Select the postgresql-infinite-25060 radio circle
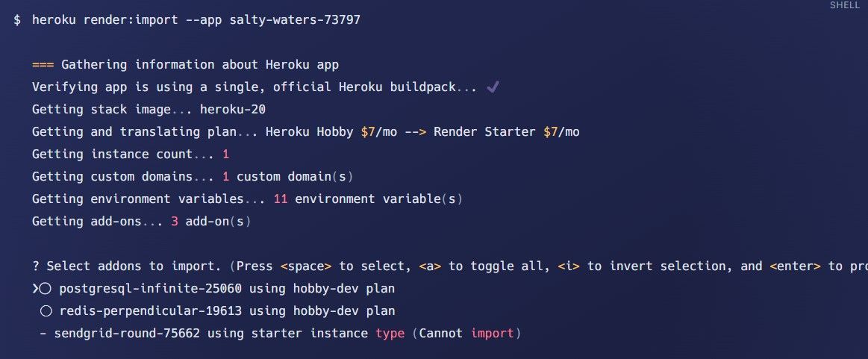The image size is (868, 359). coord(45,289)
